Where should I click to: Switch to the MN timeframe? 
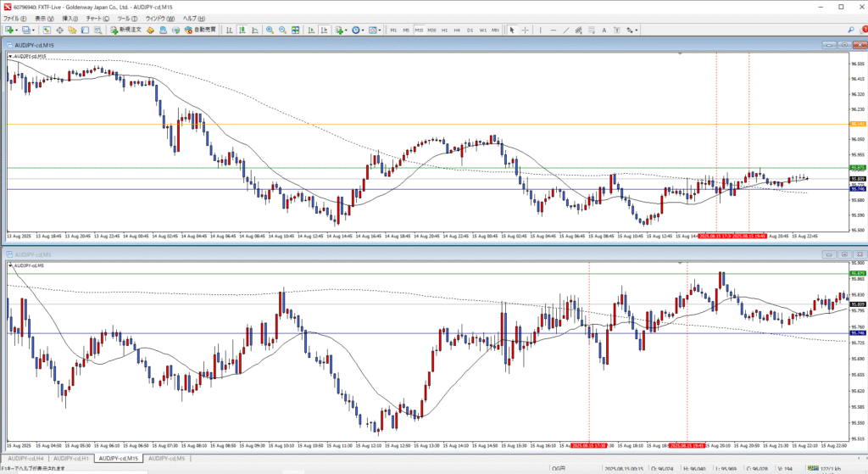click(495, 30)
